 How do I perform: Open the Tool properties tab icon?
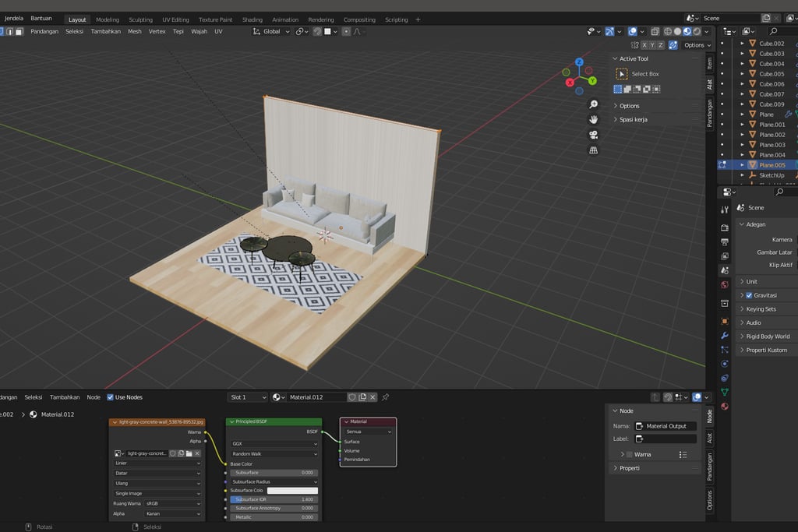coord(725,210)
